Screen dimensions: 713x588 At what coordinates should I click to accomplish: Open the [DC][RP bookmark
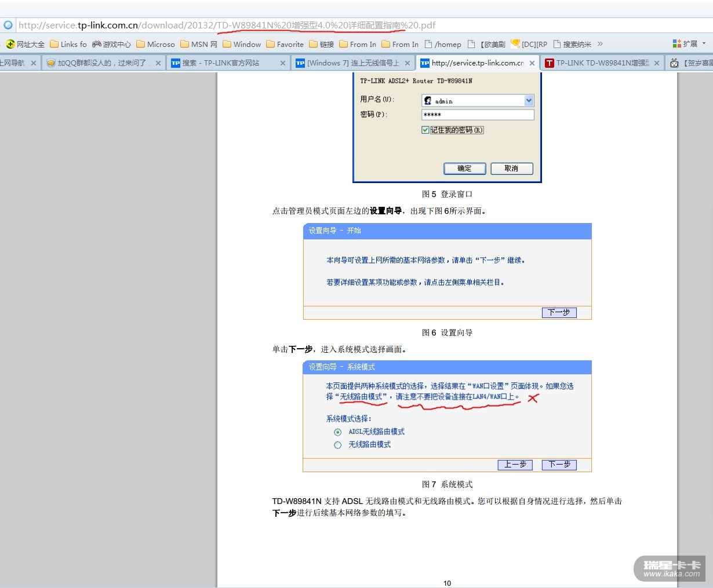tap(529, 44)
